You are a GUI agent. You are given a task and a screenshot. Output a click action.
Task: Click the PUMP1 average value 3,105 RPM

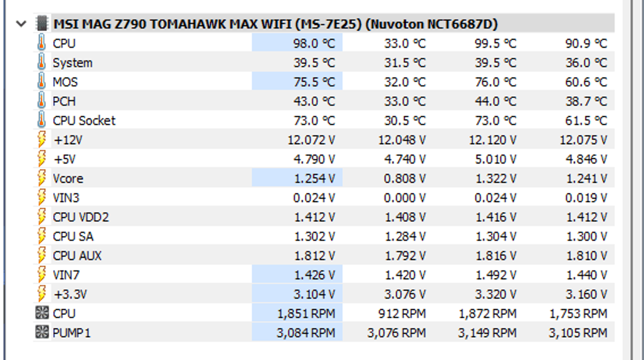578,333
